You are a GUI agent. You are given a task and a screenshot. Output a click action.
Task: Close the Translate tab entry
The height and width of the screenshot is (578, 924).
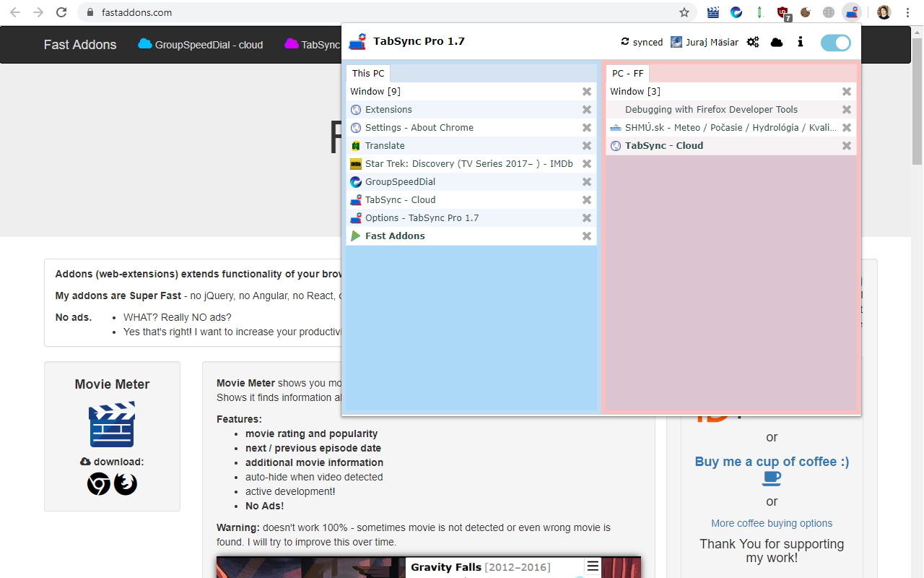click(x=587, y=146)
